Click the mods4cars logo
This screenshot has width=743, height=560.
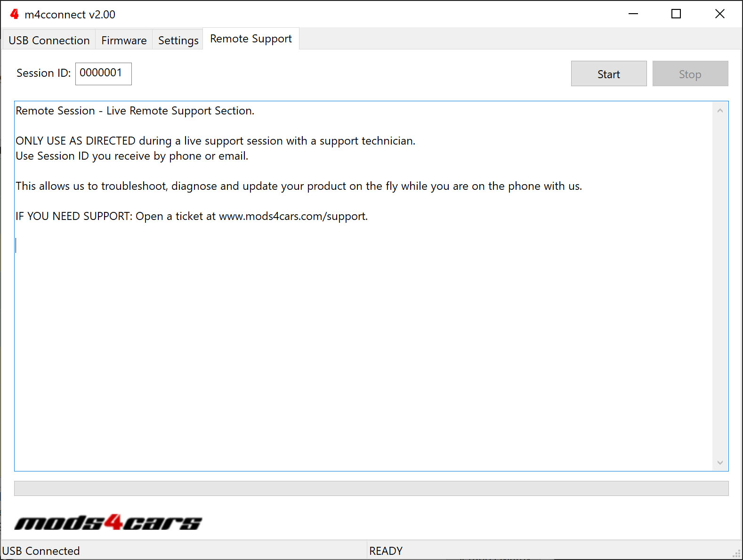108,522
